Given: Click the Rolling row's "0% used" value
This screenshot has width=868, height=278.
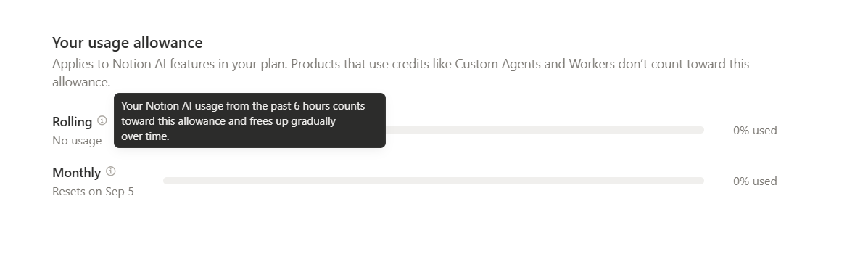Looking at the screenshot, I should [x=755, y=130].
